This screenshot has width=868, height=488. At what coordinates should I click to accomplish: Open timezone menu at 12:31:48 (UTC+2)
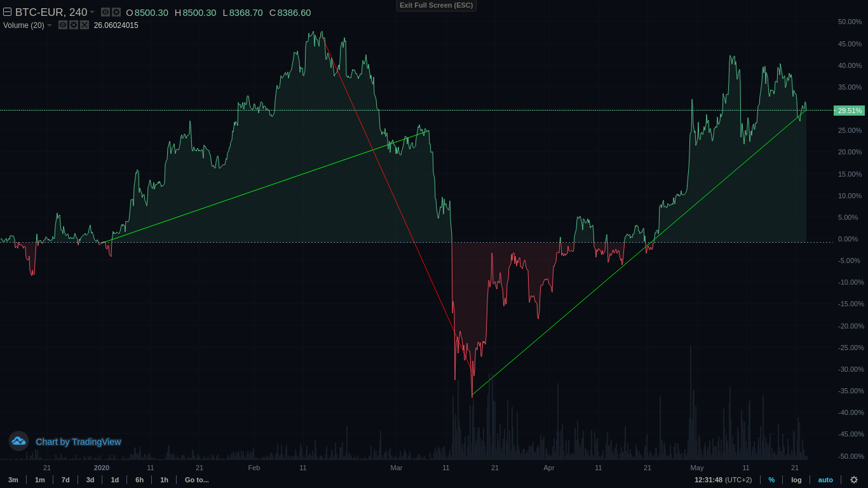point(723,480)
